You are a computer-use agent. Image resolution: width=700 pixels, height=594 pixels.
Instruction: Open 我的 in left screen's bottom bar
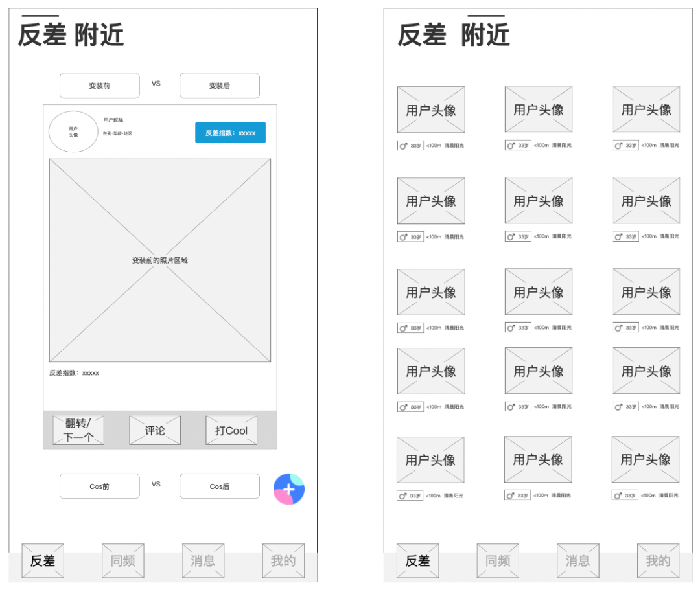point(283,560)
